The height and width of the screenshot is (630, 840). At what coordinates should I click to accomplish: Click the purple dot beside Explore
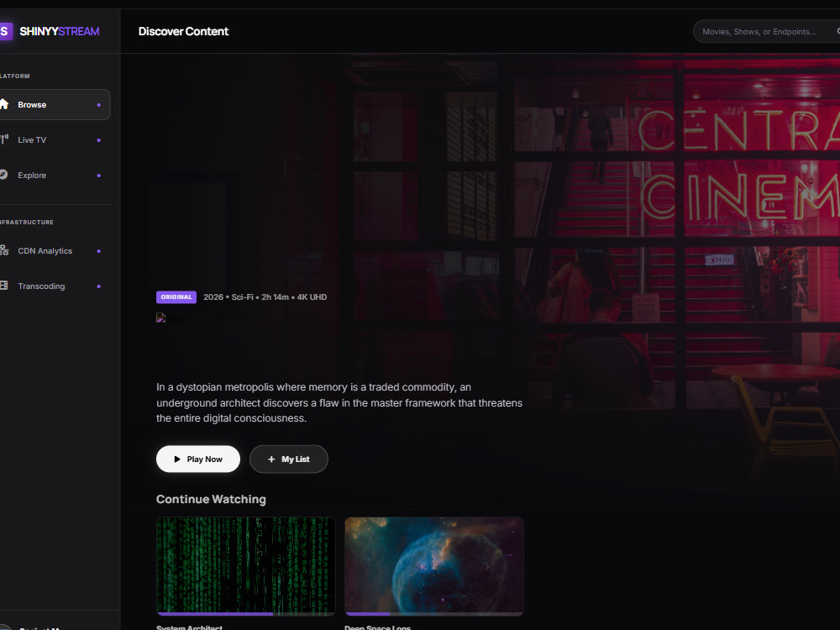(x=98, y=176)
